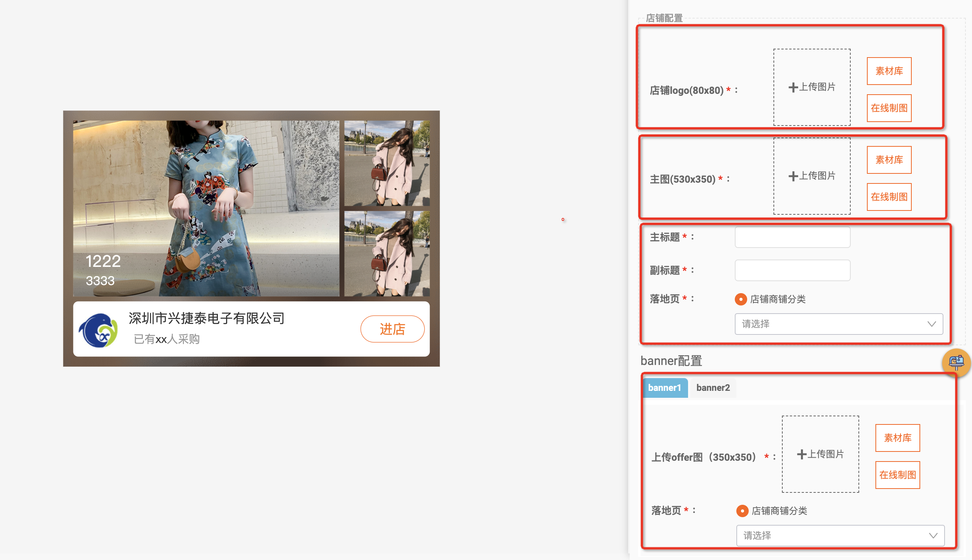The image size is (972, 560).
Task: Click the 副标题 text input field
Action: pos(792,270)
